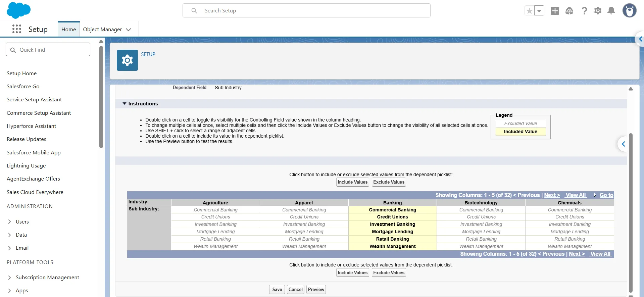Open Service Setup Assistant

pyautogui.click(x=34, y=100)
